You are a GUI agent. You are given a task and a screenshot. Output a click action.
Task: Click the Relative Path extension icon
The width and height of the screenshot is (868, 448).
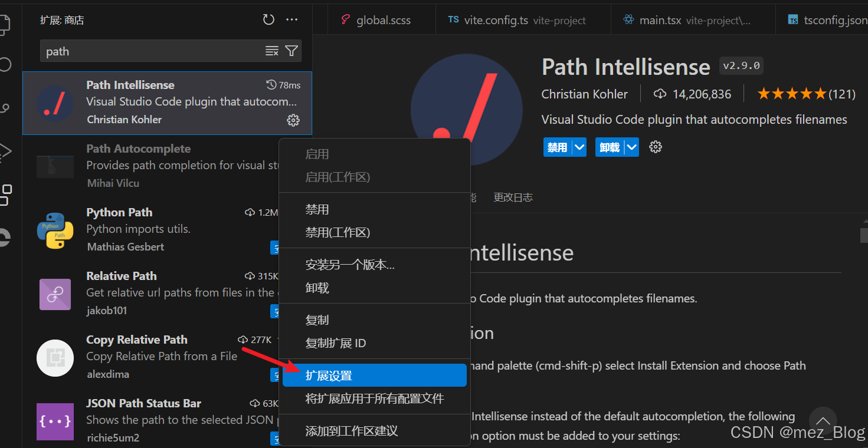click(x=55, y=294)
